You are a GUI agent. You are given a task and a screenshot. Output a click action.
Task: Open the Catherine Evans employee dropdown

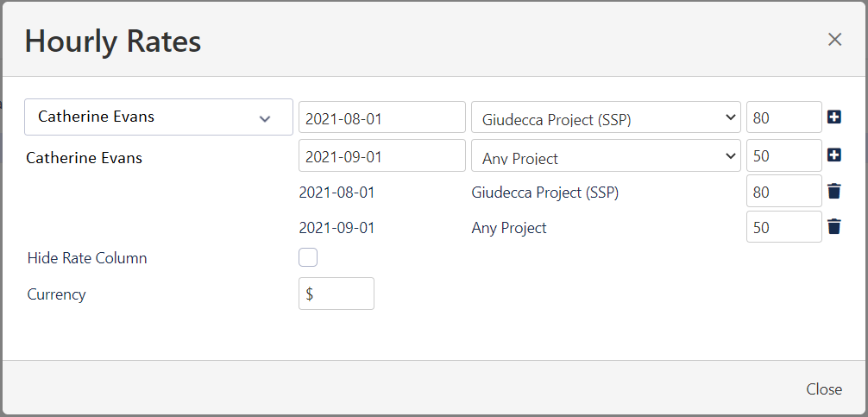(x=159, y=117)
